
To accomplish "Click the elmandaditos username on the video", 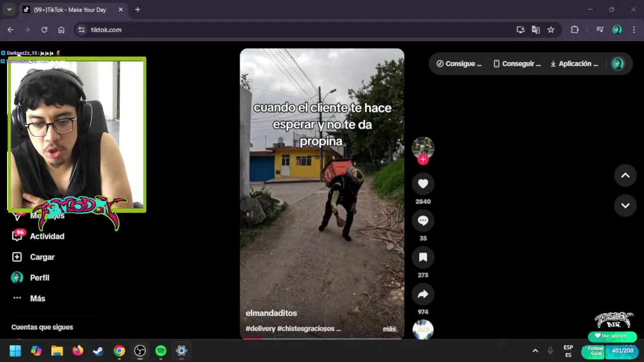I will 271,313.
